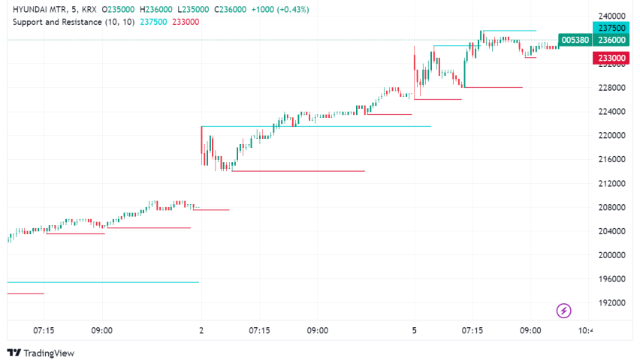This screenshot has height=364, width=640.
Task: Click the 005380 symbol tag
Action: pyautogui.click(x=575, y=41)
